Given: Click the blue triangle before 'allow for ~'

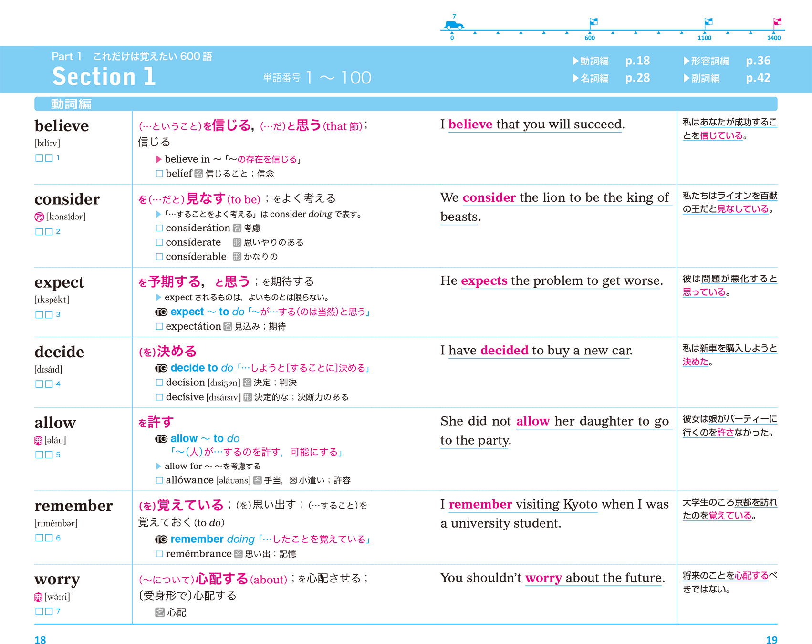Looking at the screenshot, I should point(159,466).
